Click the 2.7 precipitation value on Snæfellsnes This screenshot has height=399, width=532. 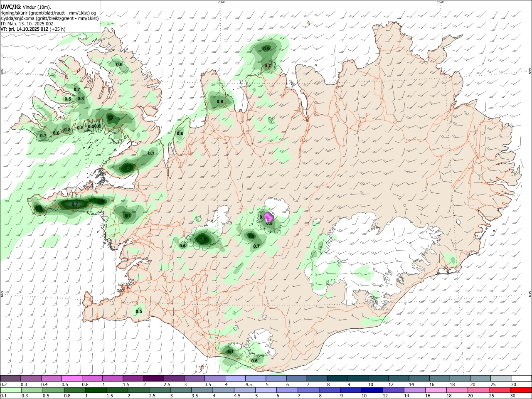[75, 204]
